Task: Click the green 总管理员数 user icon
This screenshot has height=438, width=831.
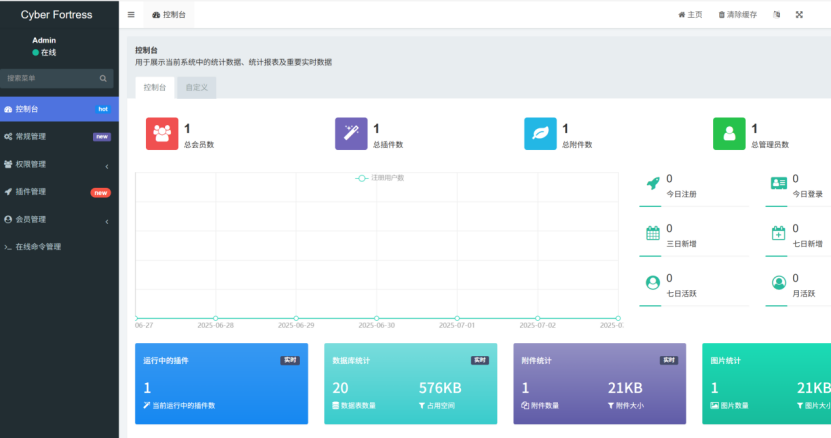Action: pyautogui.click(x=729, y=134)
